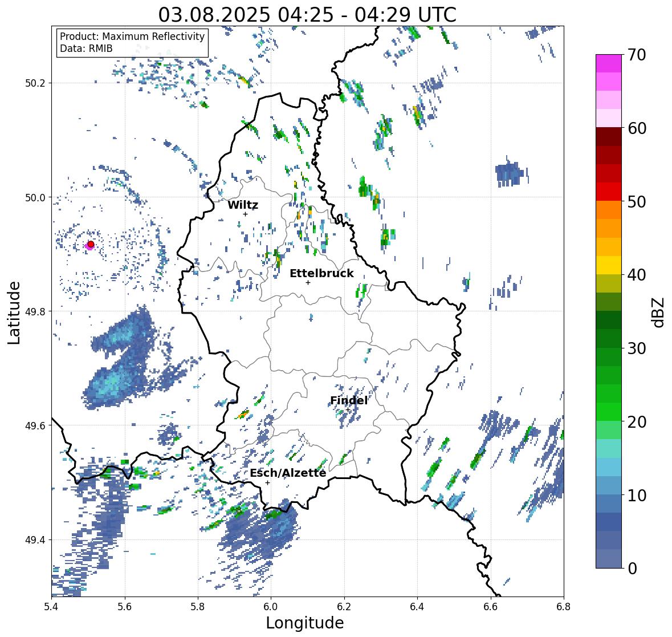The height and width of the screenshot is (637, 672).
Task: Click longitude tick label 6.4
Action: [x=417, y=607]
